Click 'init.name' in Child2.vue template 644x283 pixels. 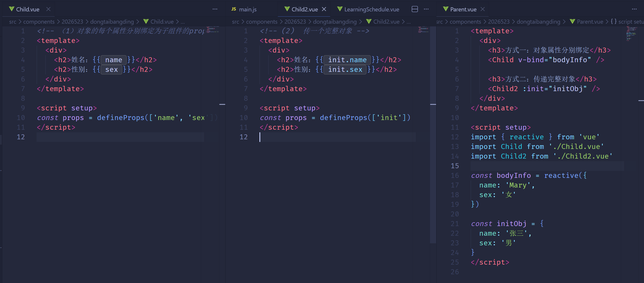click(x=347, y=60)
